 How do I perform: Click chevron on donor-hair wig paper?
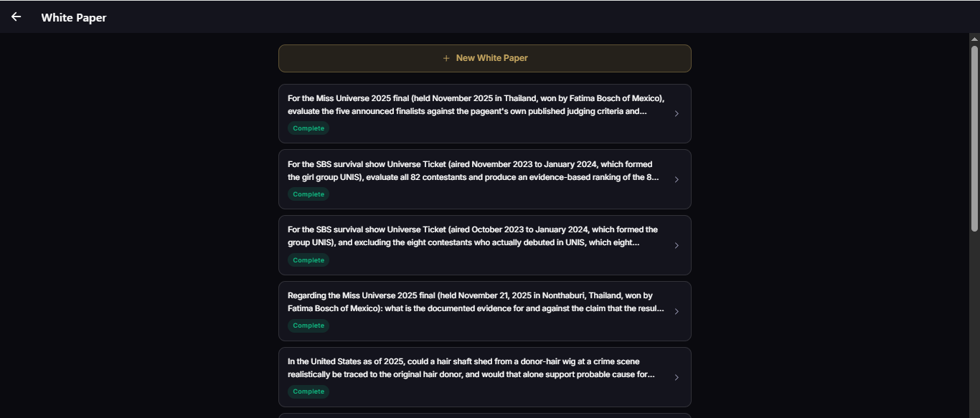(677, 377)
